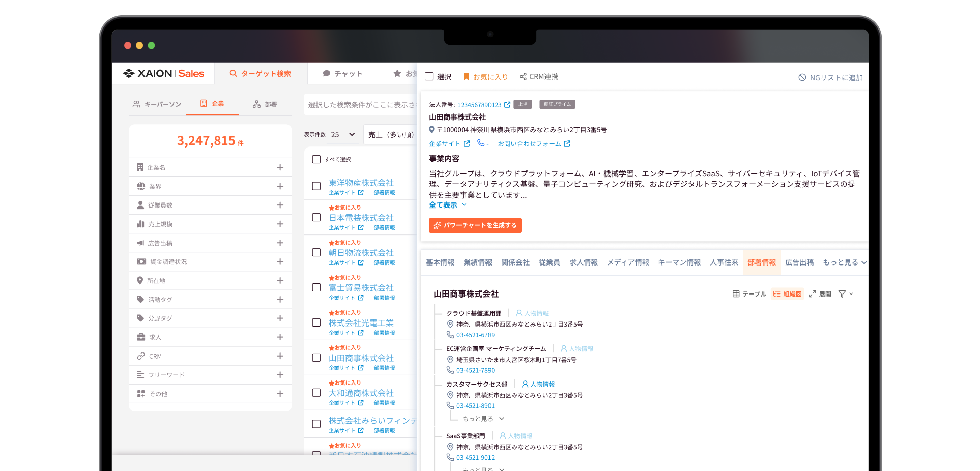Click the 選択した検索条件 field
Image resolution: width=980 pixels, height=471 pixels.
pos(361,105)
